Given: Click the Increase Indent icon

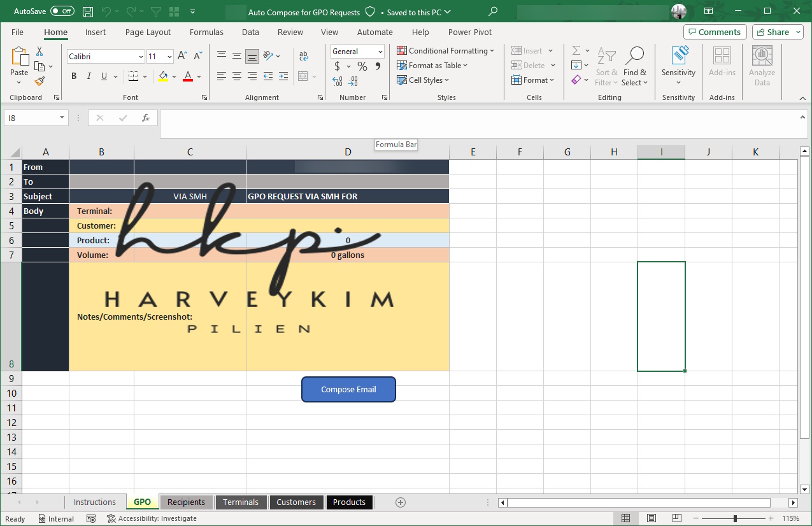Looking at the screenshot, I should pos(284,76).
